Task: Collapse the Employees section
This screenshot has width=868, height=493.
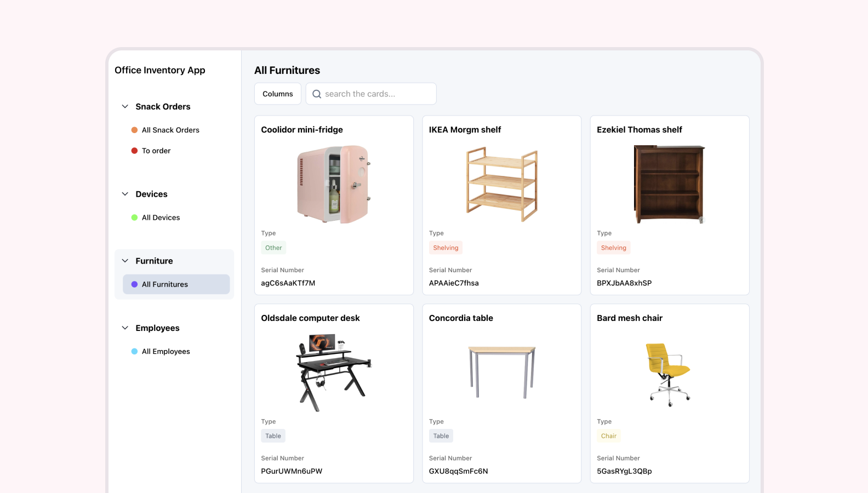Action: (124, 328)
